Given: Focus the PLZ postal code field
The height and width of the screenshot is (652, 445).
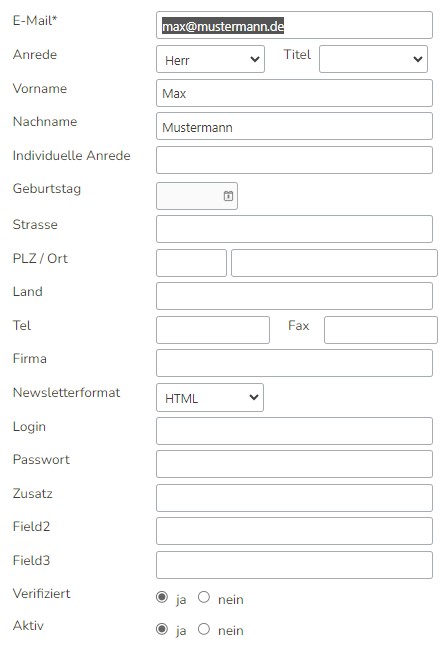Looking at the screenshot, I should tap(191, 263).
